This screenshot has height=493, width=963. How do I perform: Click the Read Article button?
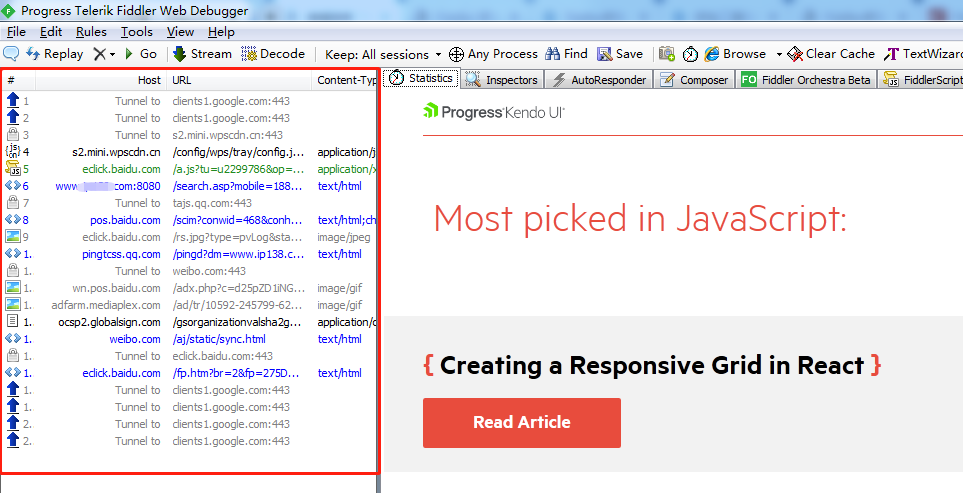point(521,422)
